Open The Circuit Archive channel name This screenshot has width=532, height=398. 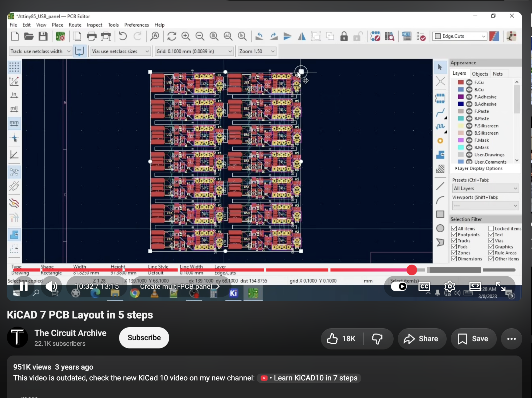[x=70, y=333]
